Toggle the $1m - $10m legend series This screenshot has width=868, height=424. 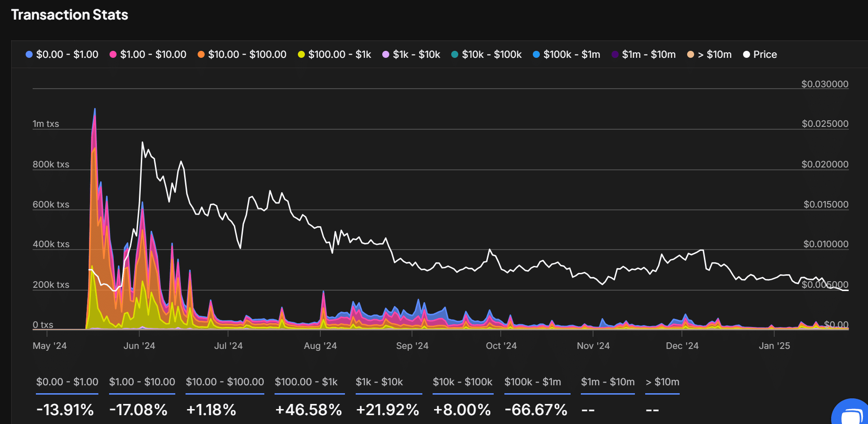pyautogui.click(x=643, y=55)
